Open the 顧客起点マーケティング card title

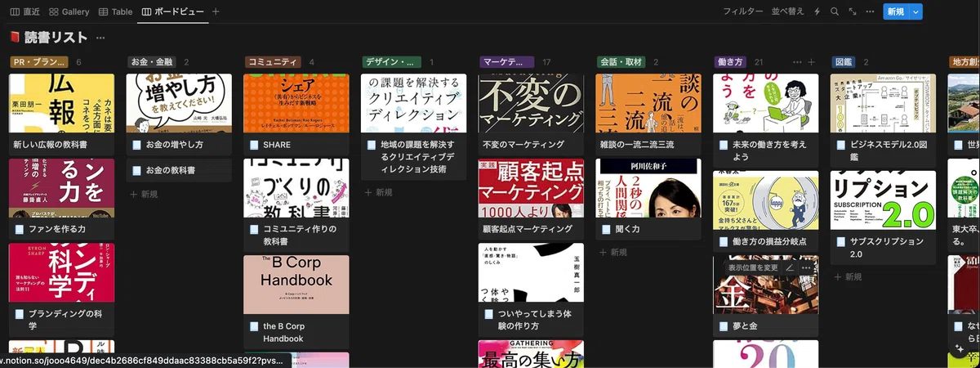tap(528, 229)
